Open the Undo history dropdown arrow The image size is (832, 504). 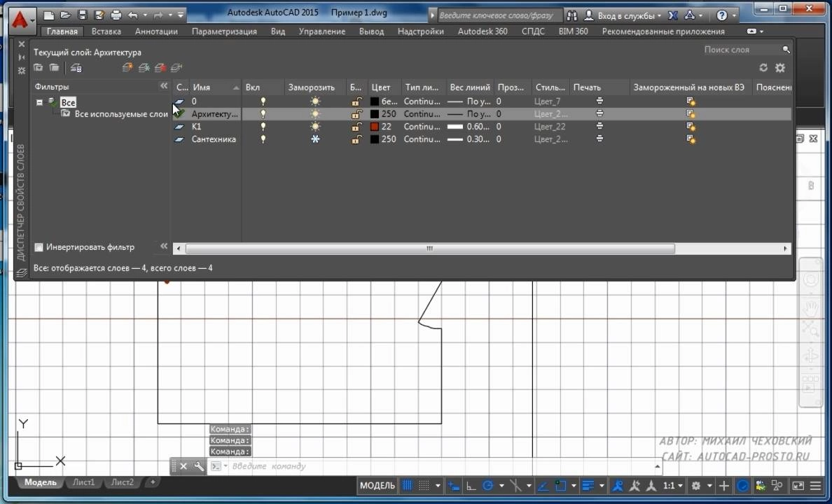[x=145, y=15]
